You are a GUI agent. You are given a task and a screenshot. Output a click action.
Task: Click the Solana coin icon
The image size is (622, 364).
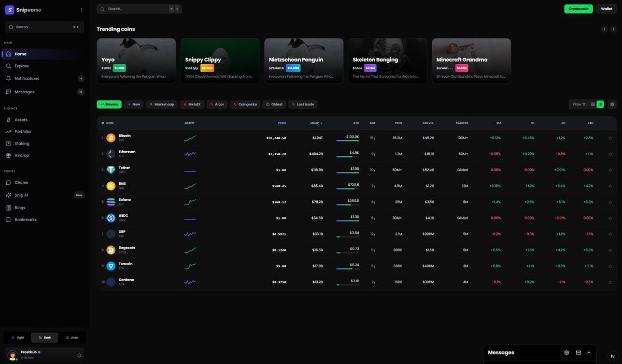click(111, 202)
